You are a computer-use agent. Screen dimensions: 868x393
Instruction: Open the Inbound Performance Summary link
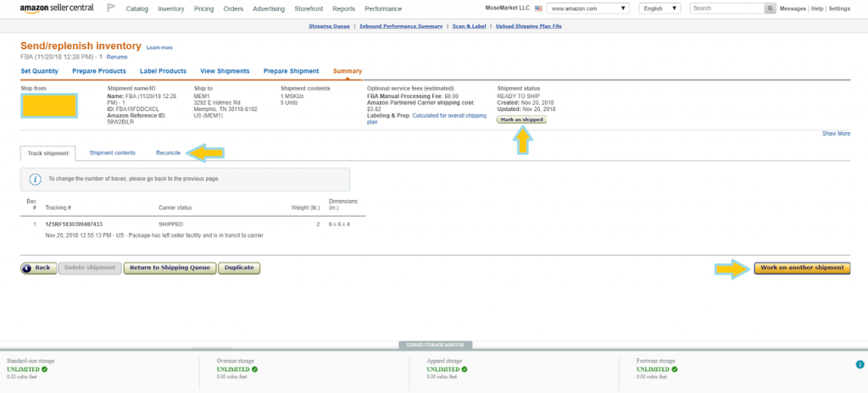pos(401,26)
